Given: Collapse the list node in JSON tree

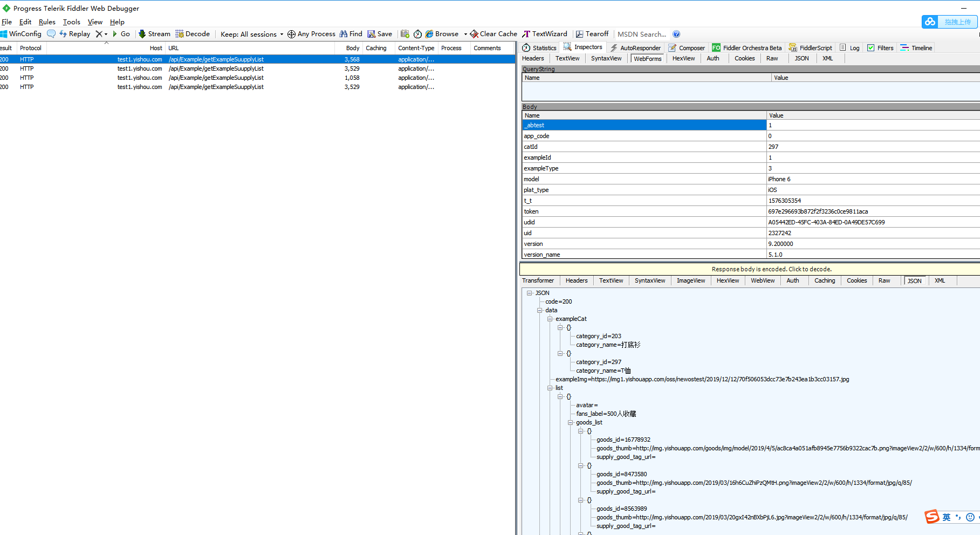Looking at the screenshot, I should (x=550, y=388).
